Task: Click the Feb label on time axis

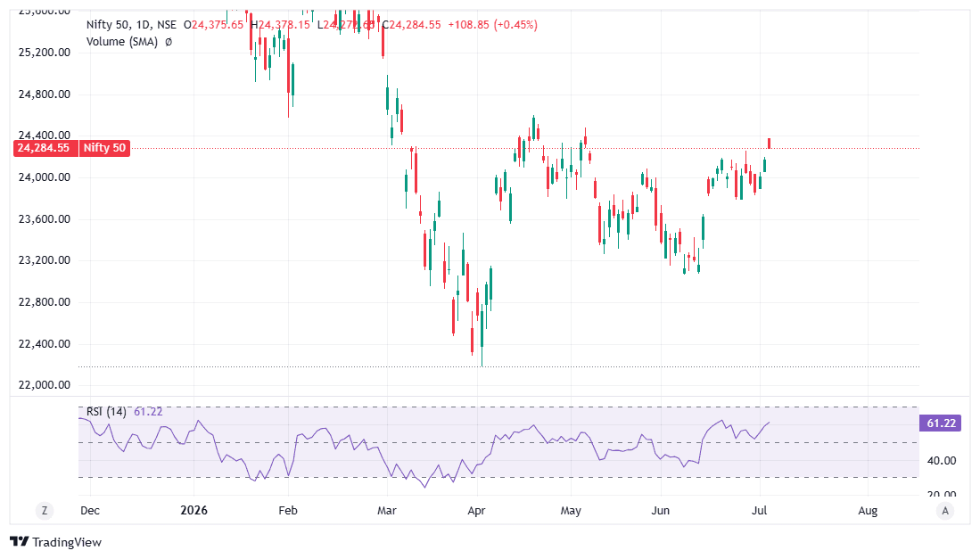Action: click(x=287, y=510)
